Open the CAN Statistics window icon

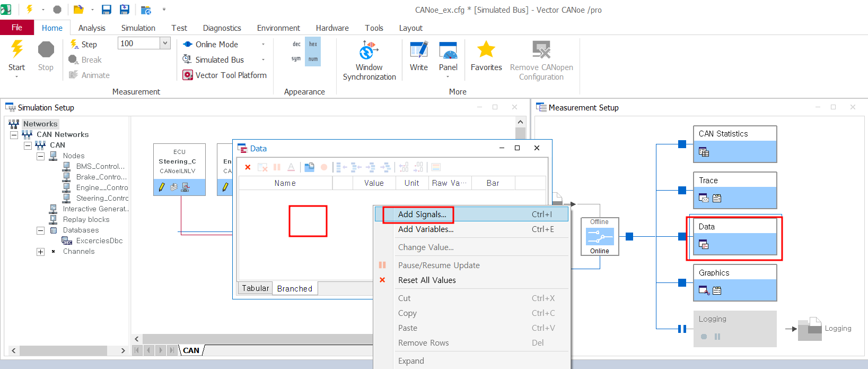pos(704,152)
